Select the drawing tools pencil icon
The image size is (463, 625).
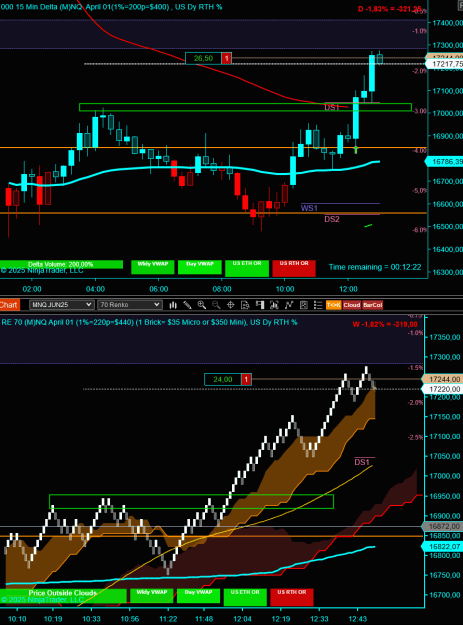pos(187,305)
